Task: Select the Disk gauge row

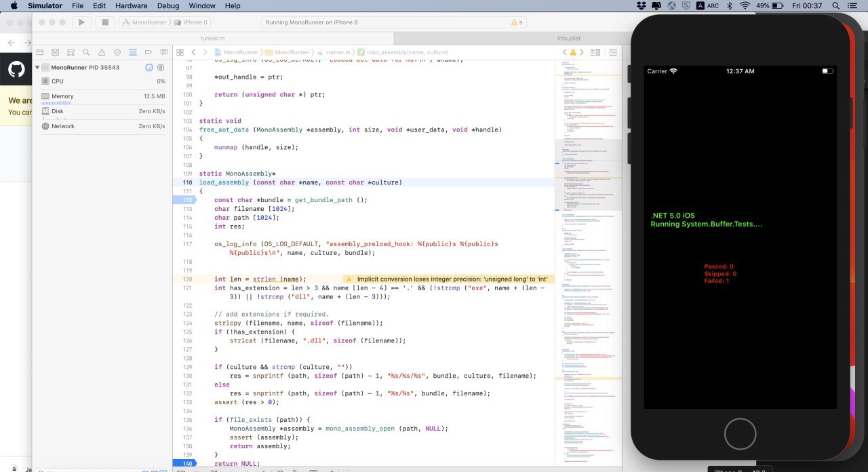Action: pyautogui.click(x=102, y=111)
